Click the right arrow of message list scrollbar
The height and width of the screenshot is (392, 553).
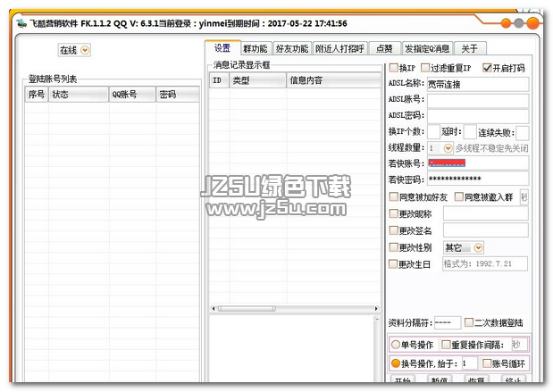[x=376, y=308]
